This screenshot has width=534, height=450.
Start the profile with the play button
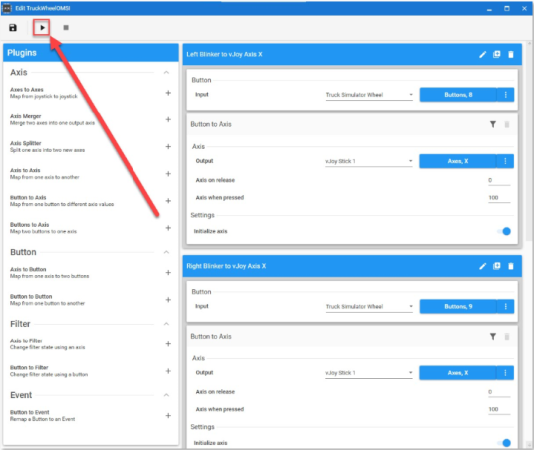pos(42,28)
